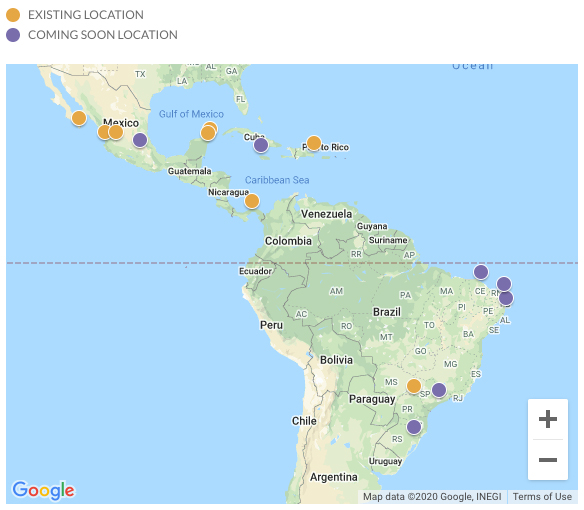Click the map data copyright text
Screen dimensions: 584x510
tap(432, 497)
